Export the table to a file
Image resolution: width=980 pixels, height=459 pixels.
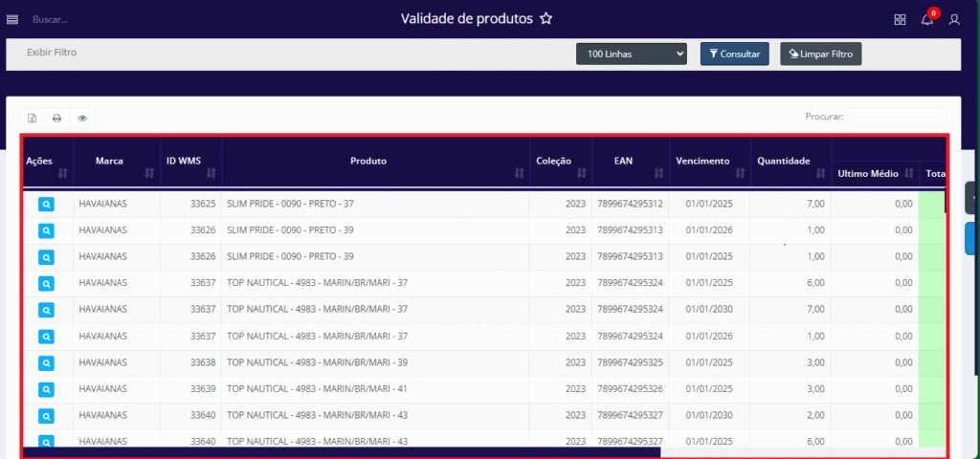(32, 119)
